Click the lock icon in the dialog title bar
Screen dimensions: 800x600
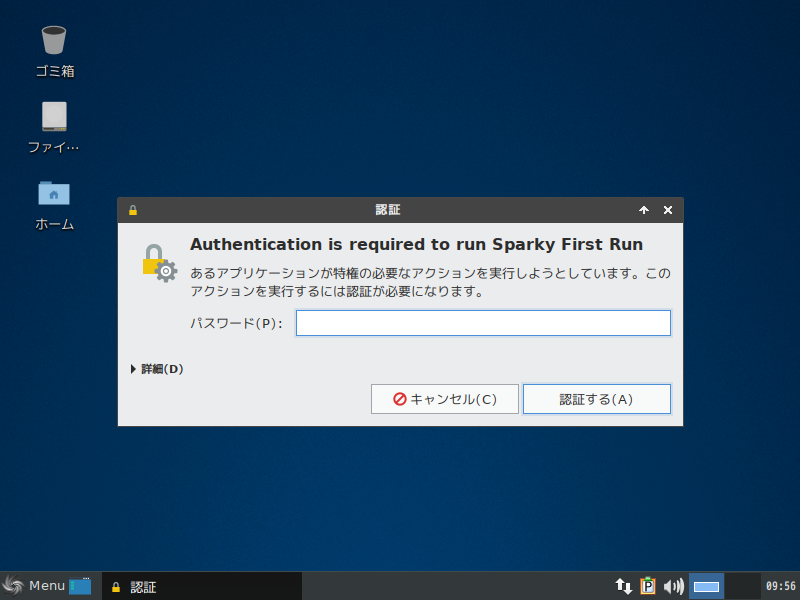pyautogui.click(x=133, y=210)
